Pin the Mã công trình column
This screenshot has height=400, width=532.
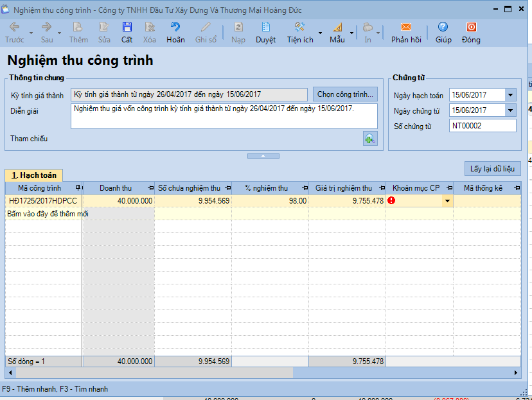[x=78, y=187]
